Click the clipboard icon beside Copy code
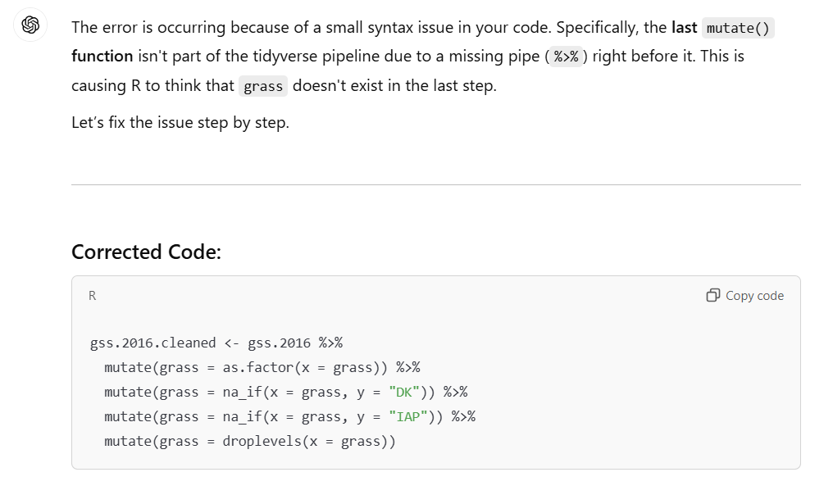Viewport: 824px width, 504px height. pos(712,295)
